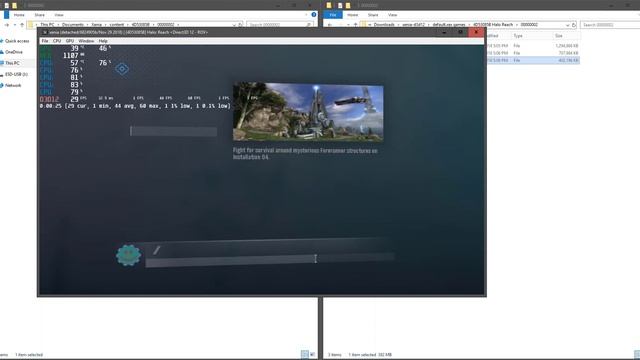Image resolution: width=640 pixels, height=360 pixels.
Task: Open the Help menu in Xenia
Action: pyautogui.click(x=103, y=41)
